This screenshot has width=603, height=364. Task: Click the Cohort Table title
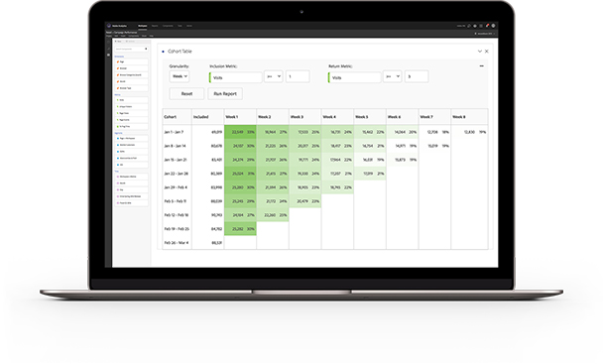180,52
